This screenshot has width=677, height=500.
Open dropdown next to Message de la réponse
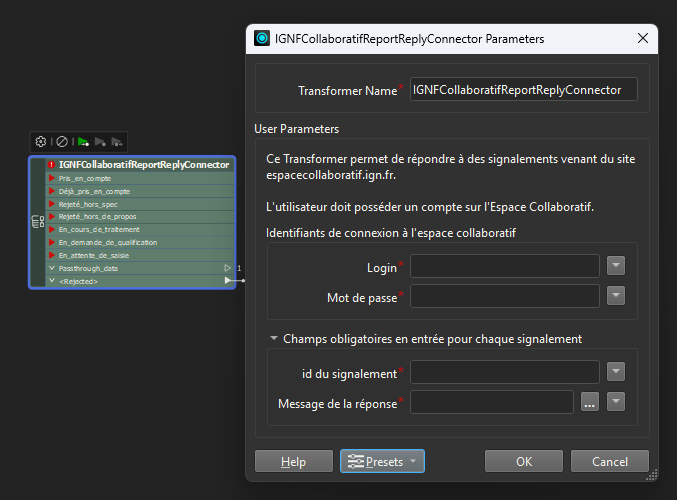coord(616,402)
